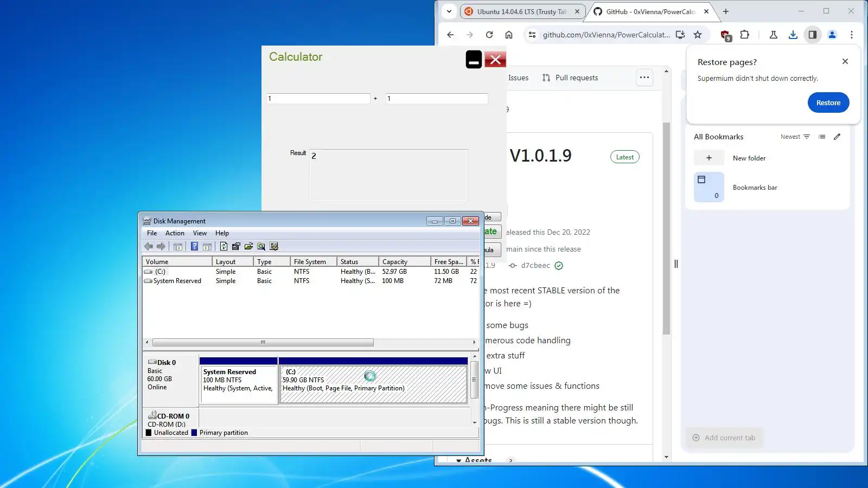Image resolution: width=868 pixels, height=488 pixels.
Task: Open commit d7cbeec link
Action: (x=535, y=266)
